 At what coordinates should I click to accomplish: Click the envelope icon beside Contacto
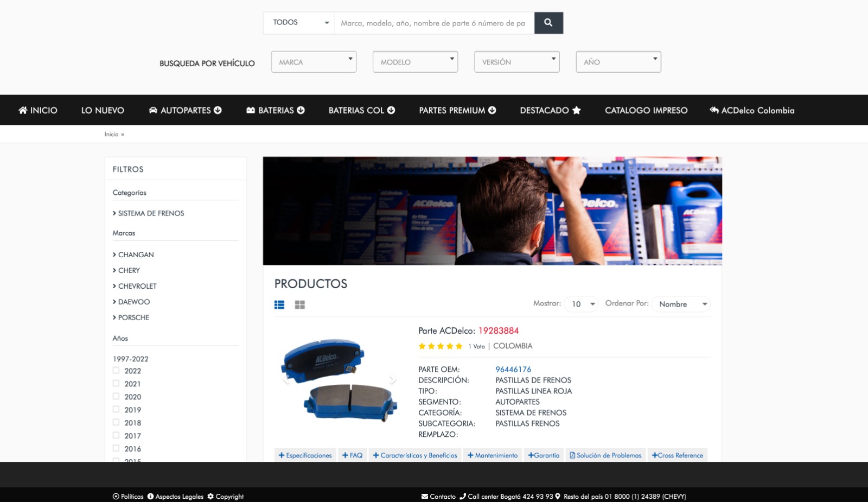point(425,497)
